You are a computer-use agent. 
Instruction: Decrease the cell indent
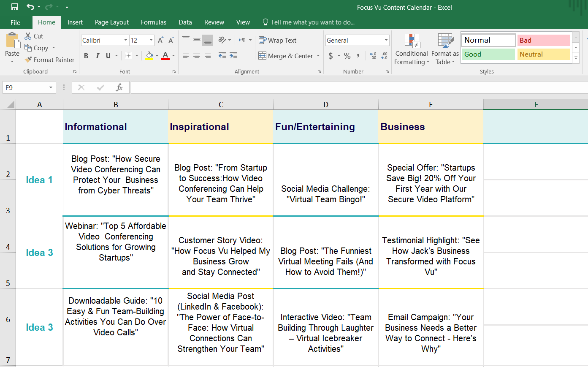point(222,56)
